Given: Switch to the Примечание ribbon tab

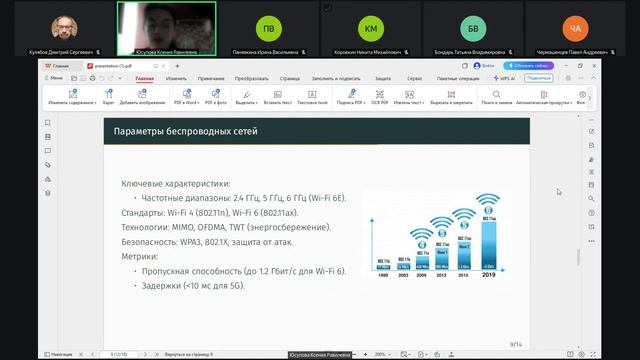Looking at the screenshot, I should 211,78.
